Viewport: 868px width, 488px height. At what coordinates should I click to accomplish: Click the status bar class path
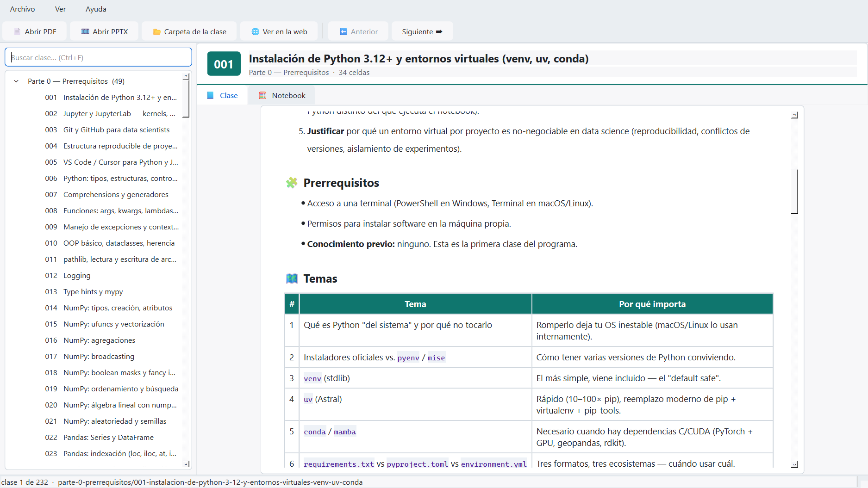[x=210, y=482]
